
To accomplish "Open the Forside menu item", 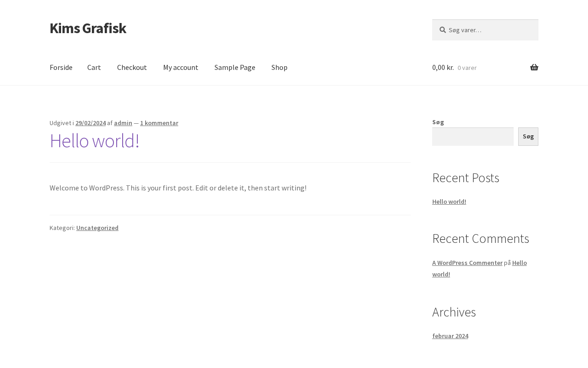I will (x=61, y=68).
